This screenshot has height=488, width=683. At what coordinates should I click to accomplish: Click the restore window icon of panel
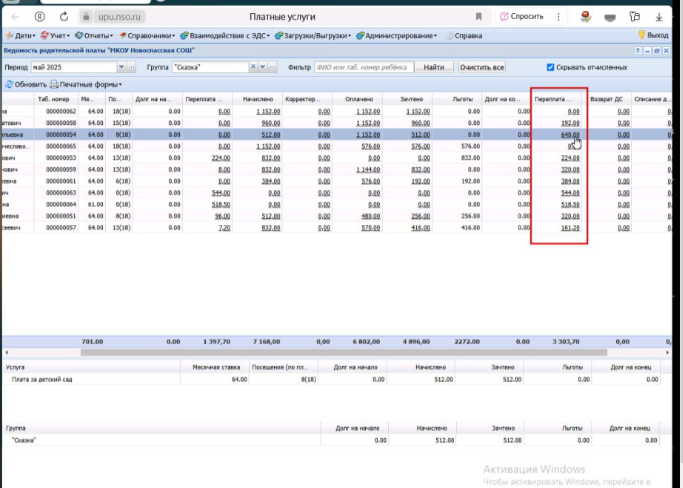tap(656, 51)
